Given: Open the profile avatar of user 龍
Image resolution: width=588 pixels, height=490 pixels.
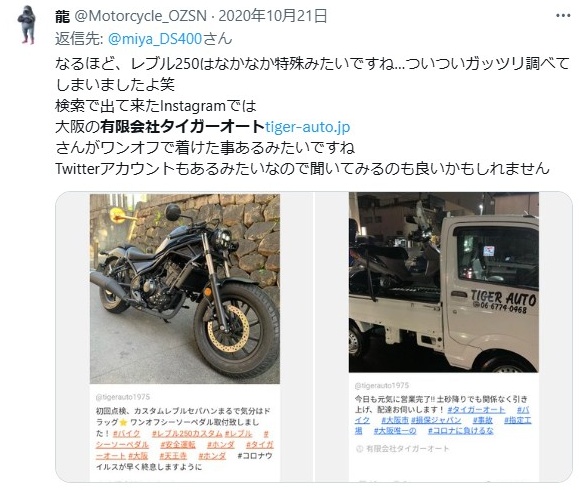Looking at the screenshot, I should coord(27,25).
